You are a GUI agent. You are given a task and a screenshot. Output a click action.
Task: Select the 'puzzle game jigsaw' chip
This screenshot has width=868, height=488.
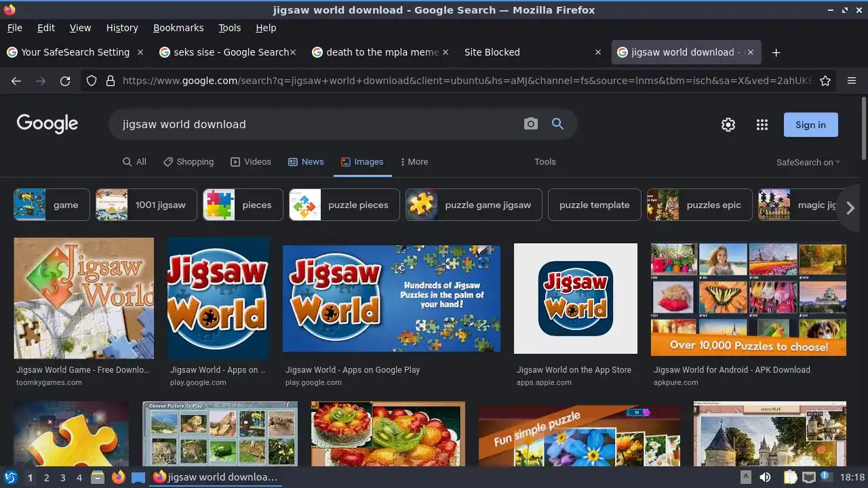coord(474,205)
